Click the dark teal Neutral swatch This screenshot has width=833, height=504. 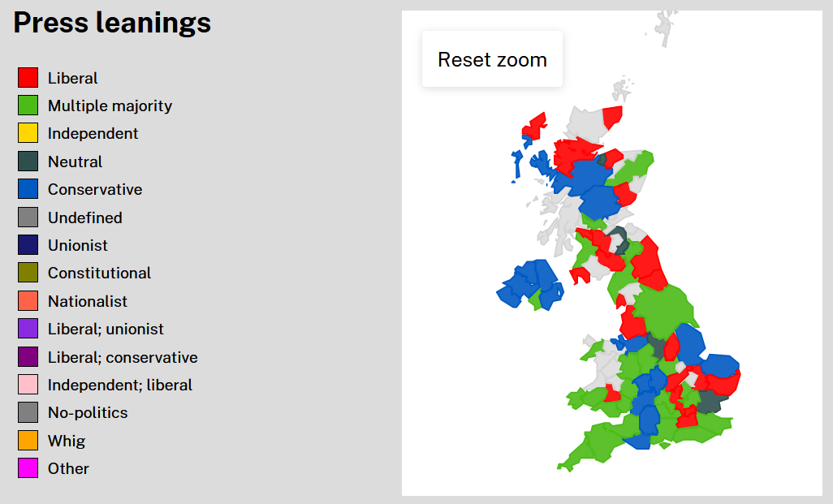tap(28, 162)
